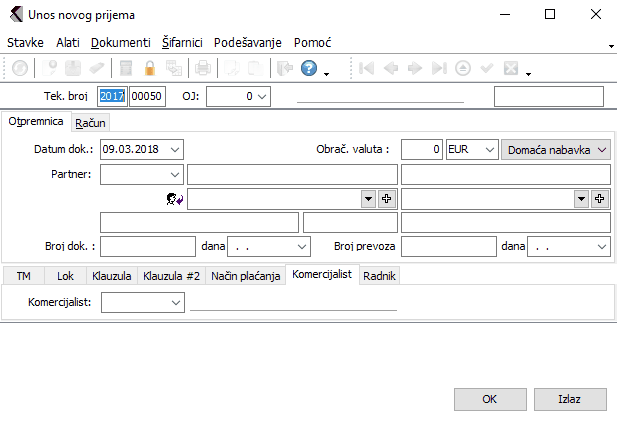This screenshot has height=426, width=617.
Task: Click the exit door toolbar icon
Action: (x=283, y=69)
